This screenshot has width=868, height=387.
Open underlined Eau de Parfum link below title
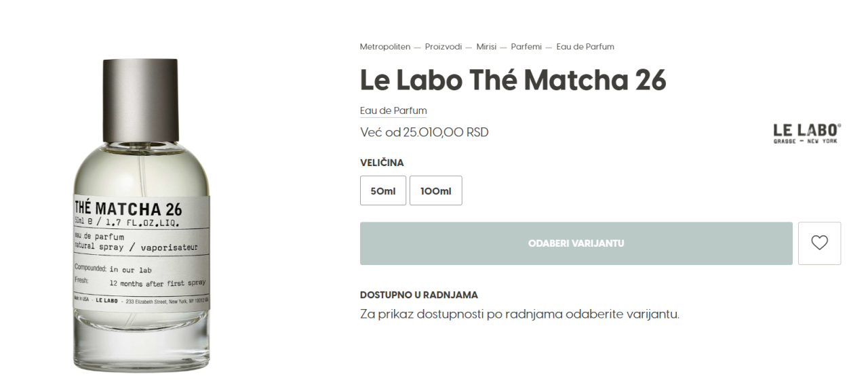[x=393, y=110]
